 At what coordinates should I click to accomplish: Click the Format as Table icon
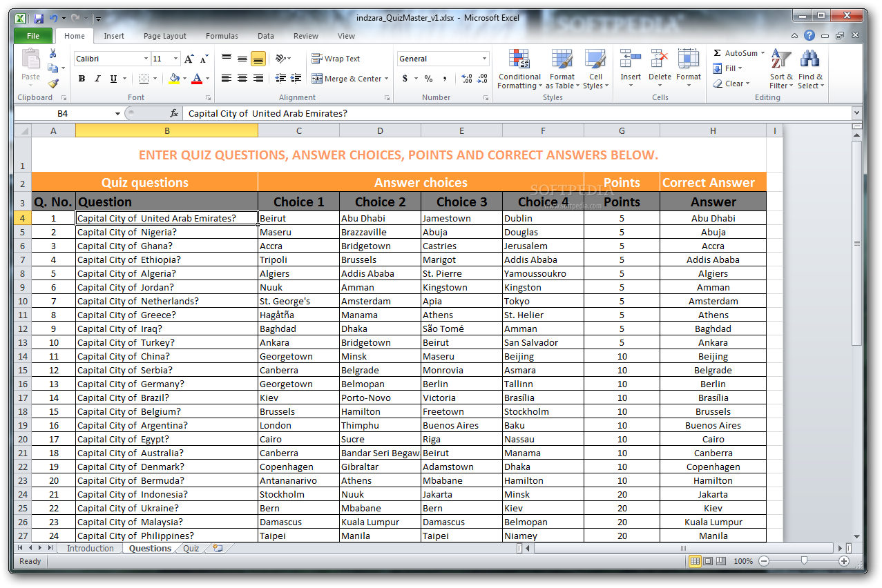[x=562, y=59]
